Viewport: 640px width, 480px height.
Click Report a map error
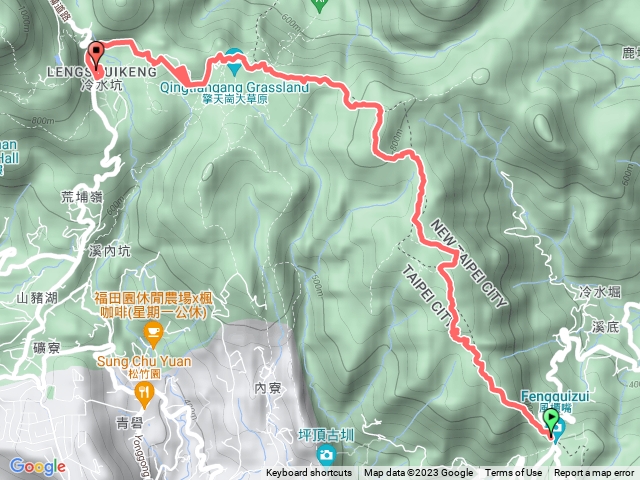(x=594, y=473)
